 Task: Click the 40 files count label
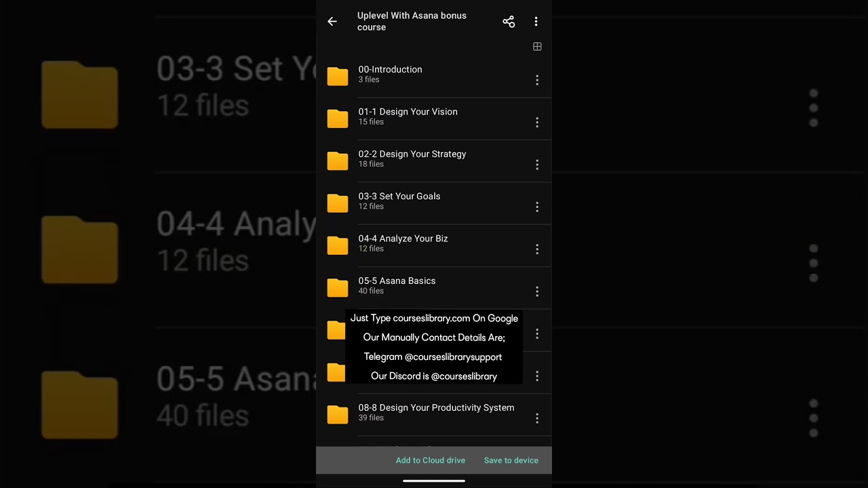tap(371, 291)
